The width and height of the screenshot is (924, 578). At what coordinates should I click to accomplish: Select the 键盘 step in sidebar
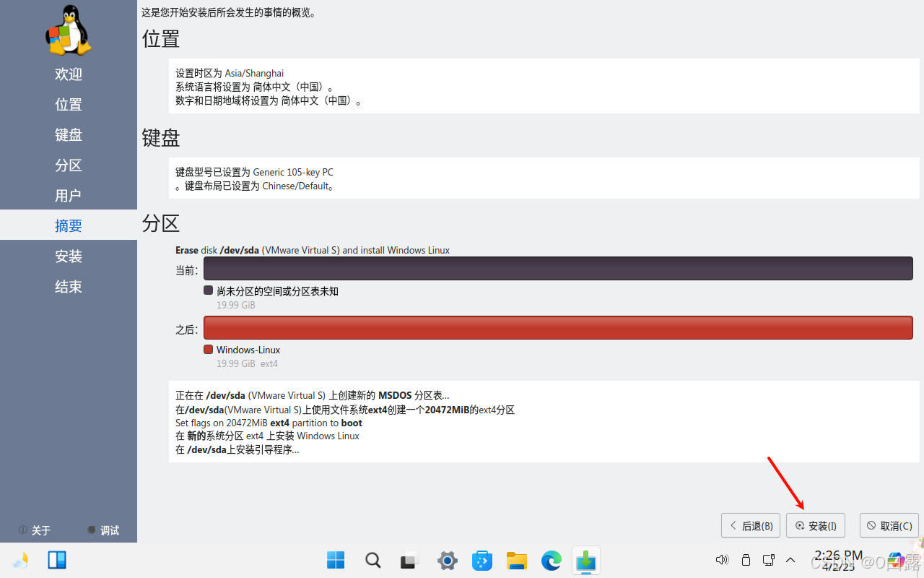click(69, 135)
